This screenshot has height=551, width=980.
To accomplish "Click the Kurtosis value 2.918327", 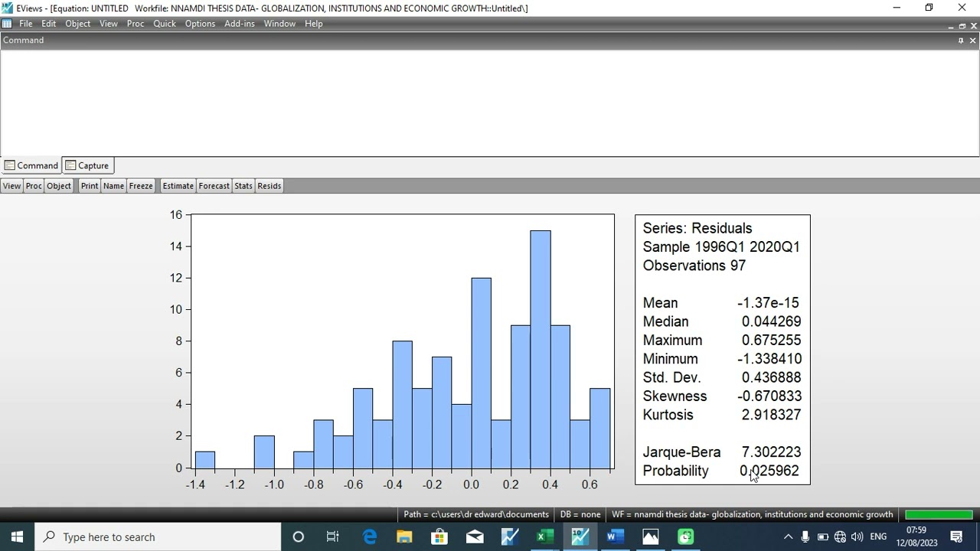I will click(771, 415).
